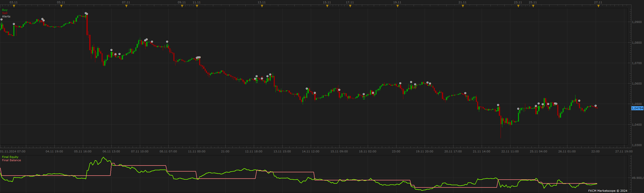Click the 20.11 17:00 time axis label

[x=453, y=151]
